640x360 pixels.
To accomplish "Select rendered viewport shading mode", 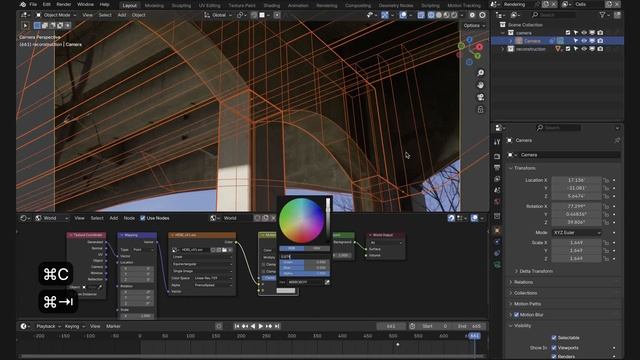I will 454,15.
